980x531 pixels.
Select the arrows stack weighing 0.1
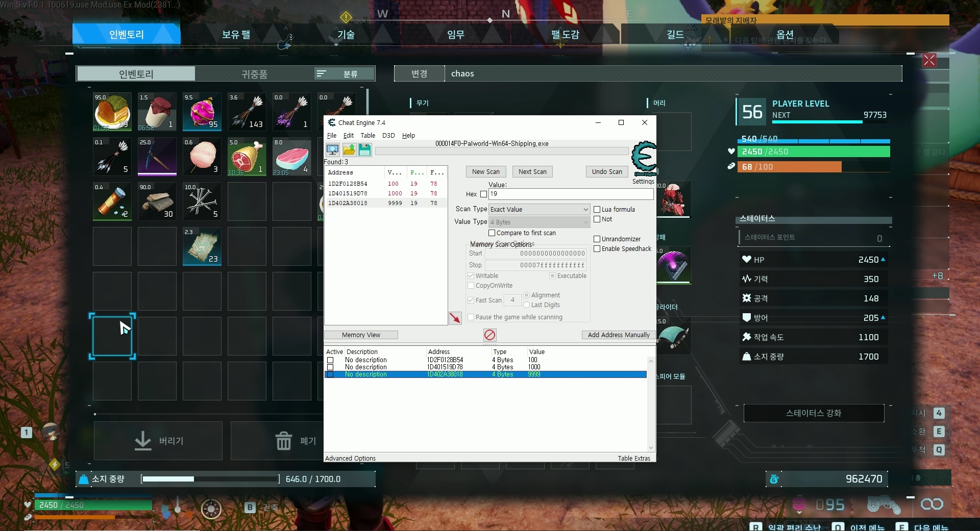click(112, 157)
